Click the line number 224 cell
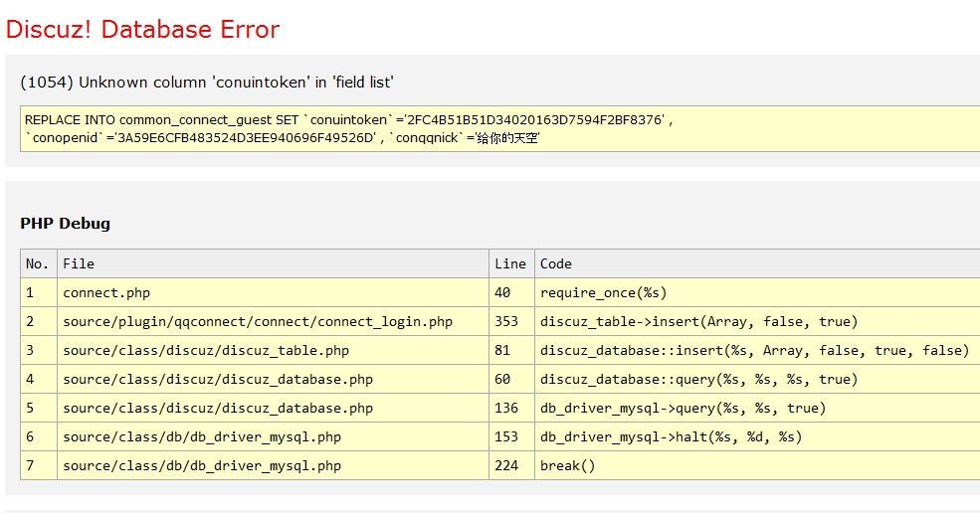 tap(506, 465)
